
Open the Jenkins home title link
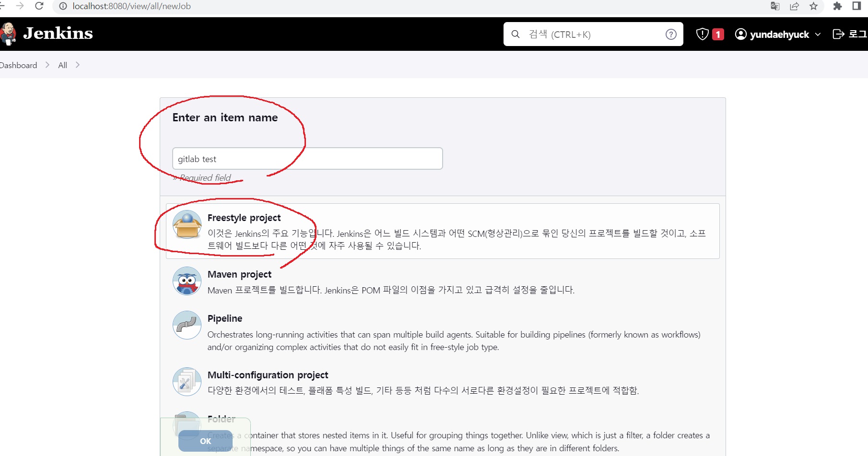[58, 34]
